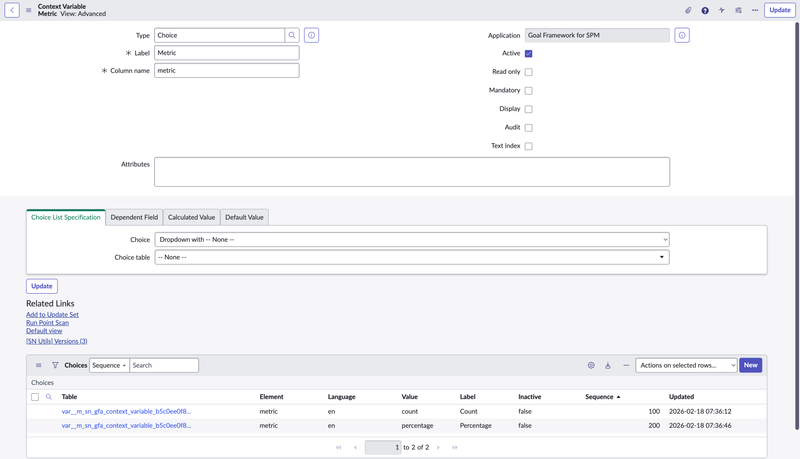Uncheck the Active checkbox
The width and height of the screenshot is (800, 459).
528,53
